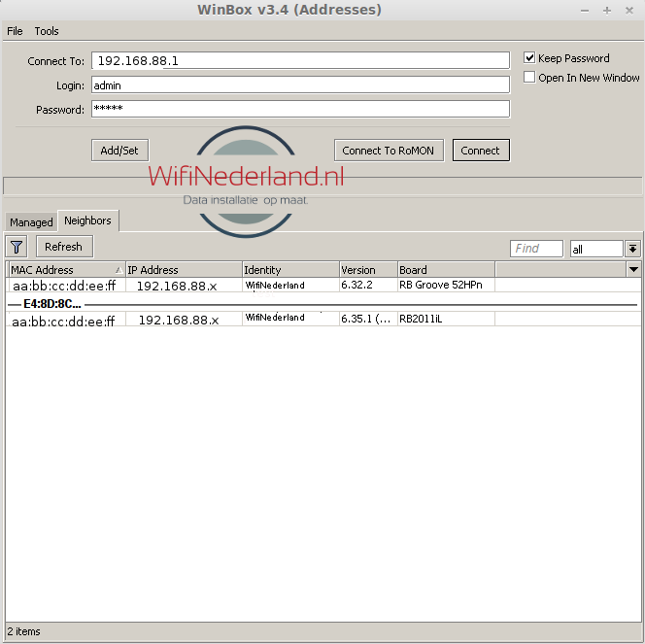
Task: Expand the 'all' filter combo box
Action: click(x=632, y=249)
